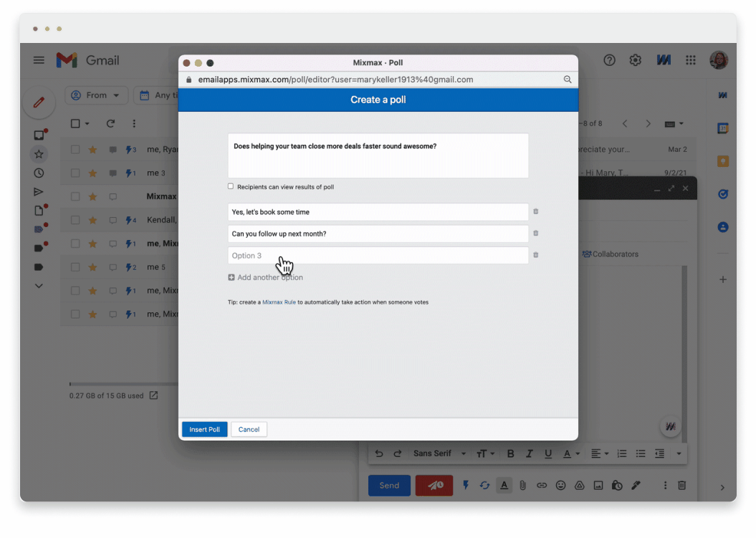
Task: Edit the 'Yes, let's book some time' field
Action: tap(378, 211)
